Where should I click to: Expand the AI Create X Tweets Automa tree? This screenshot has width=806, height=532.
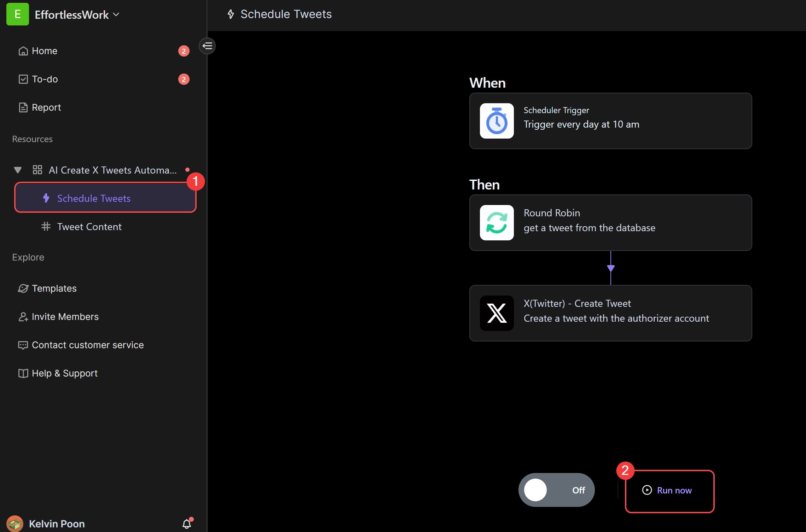[x=18, y=170]
